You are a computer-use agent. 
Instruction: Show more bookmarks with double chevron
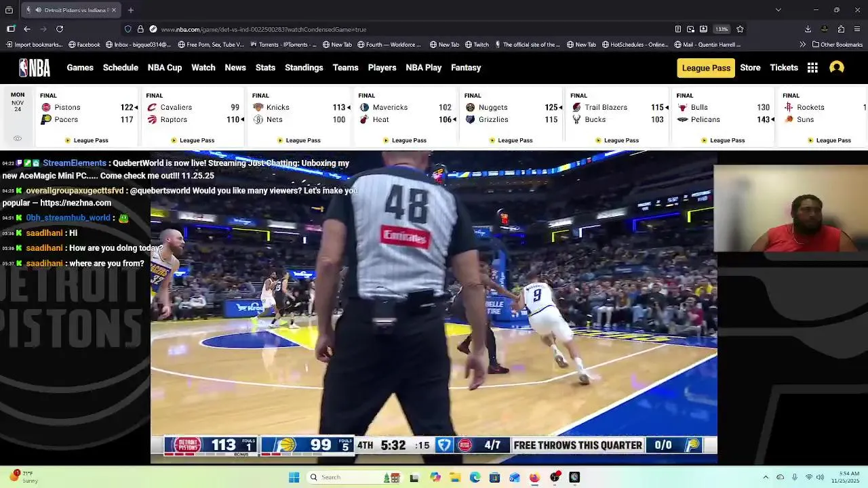click(803, 45)
